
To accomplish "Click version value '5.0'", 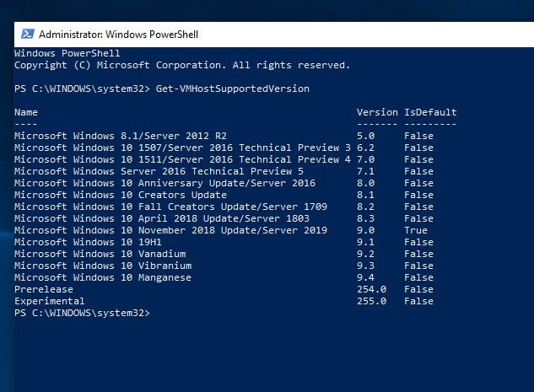I will point(365,136).
